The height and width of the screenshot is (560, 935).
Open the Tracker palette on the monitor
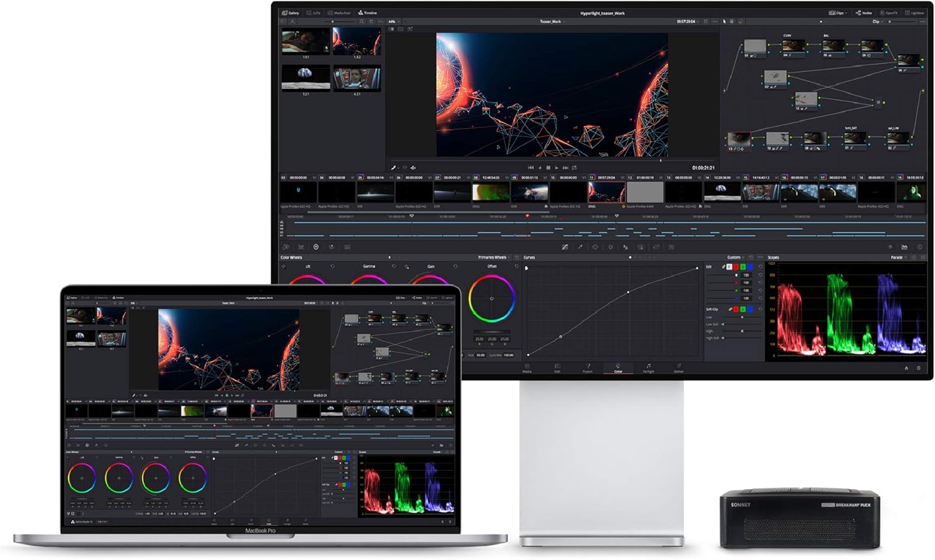click(610, 247)
